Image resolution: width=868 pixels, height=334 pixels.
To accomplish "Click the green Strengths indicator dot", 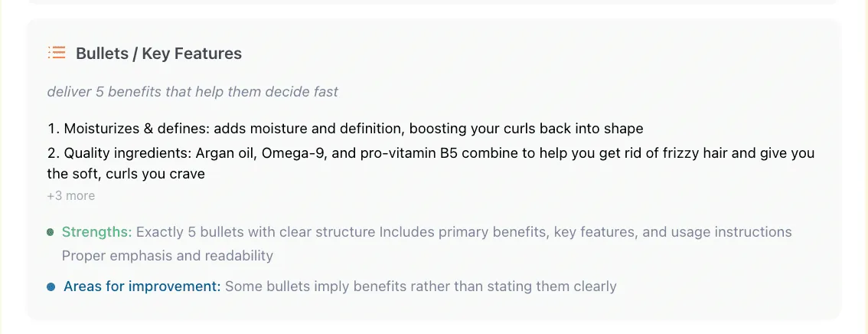I will [x=51, y=231].
